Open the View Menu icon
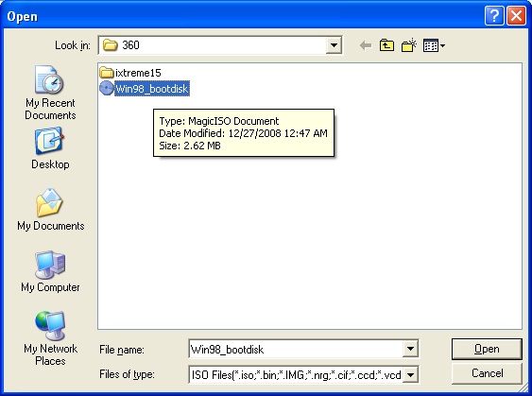The image size is (532, 396). coord(434,45)
